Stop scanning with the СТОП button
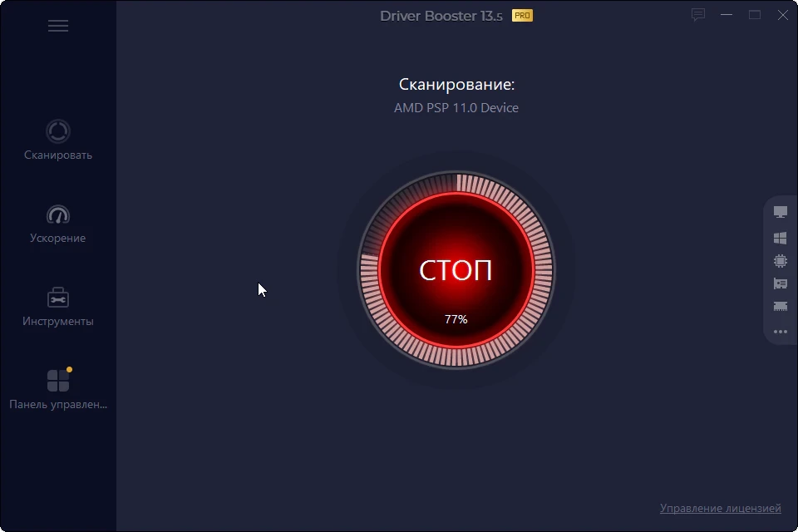Viewport: 798px width, 532px height. tap(456, 270)
